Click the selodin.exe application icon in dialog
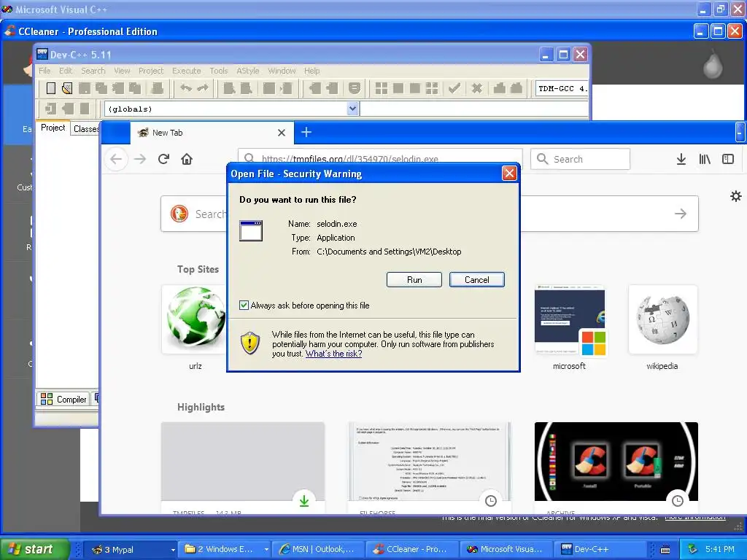This screenshot has width=747, height=560. [x=251, y=231]
